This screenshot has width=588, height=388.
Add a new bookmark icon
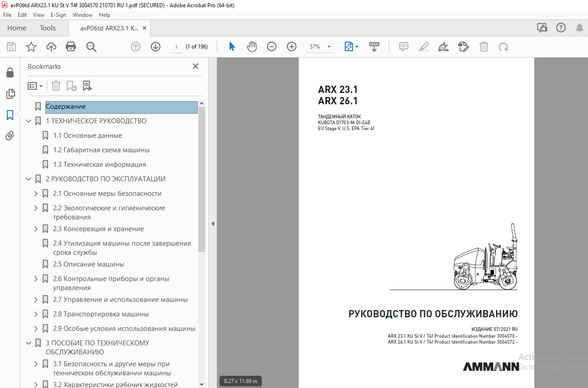[x=71, y=86]
